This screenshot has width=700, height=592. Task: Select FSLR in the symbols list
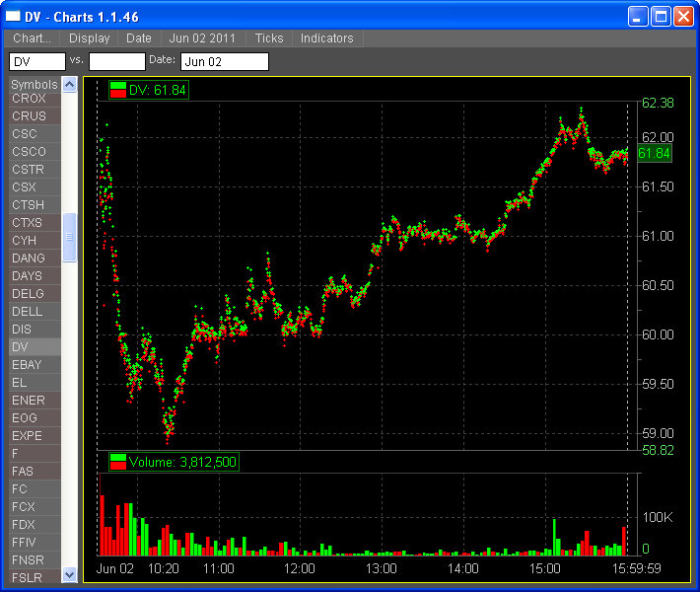pos(35,577)
